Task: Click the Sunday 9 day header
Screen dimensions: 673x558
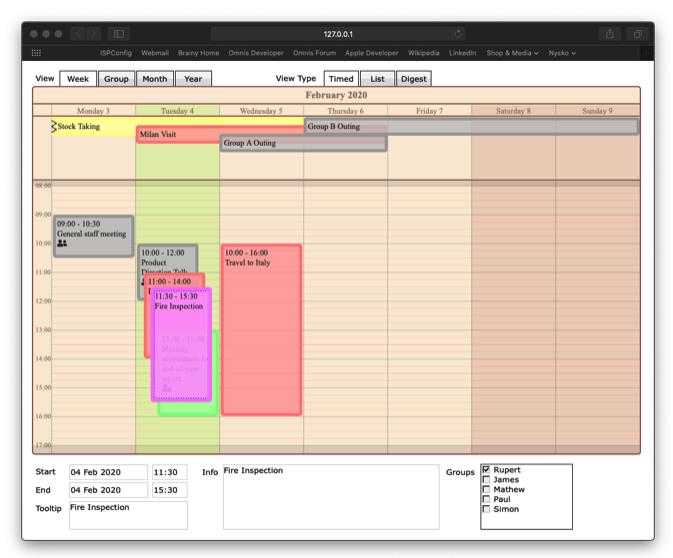Action: (597, 111)
